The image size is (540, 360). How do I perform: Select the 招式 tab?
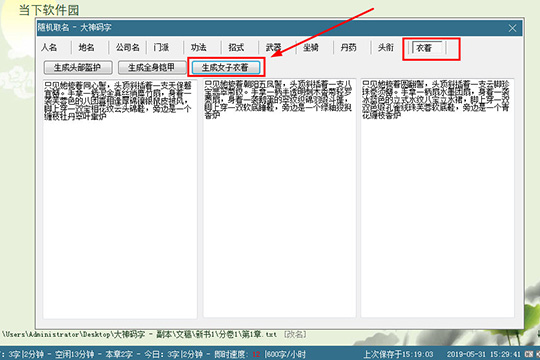coord(236,47)
